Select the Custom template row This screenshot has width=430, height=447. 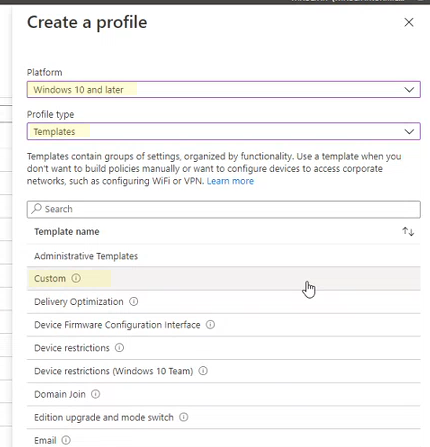point(224,278)
